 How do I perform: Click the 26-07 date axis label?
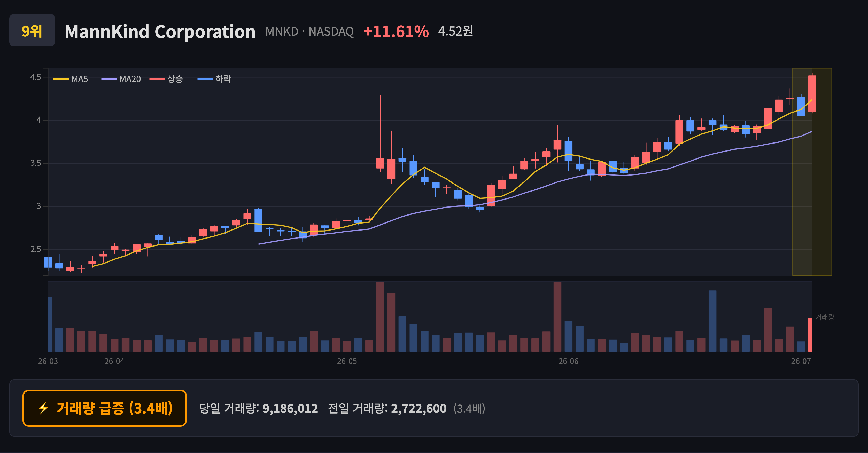801,361
